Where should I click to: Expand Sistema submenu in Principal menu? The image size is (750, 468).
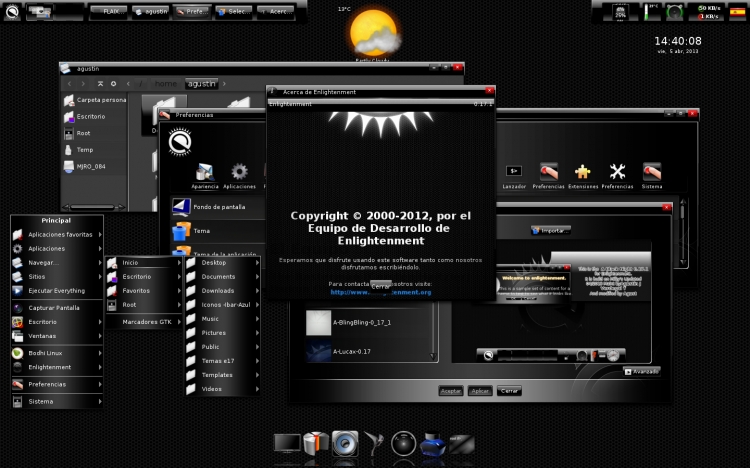57,401
